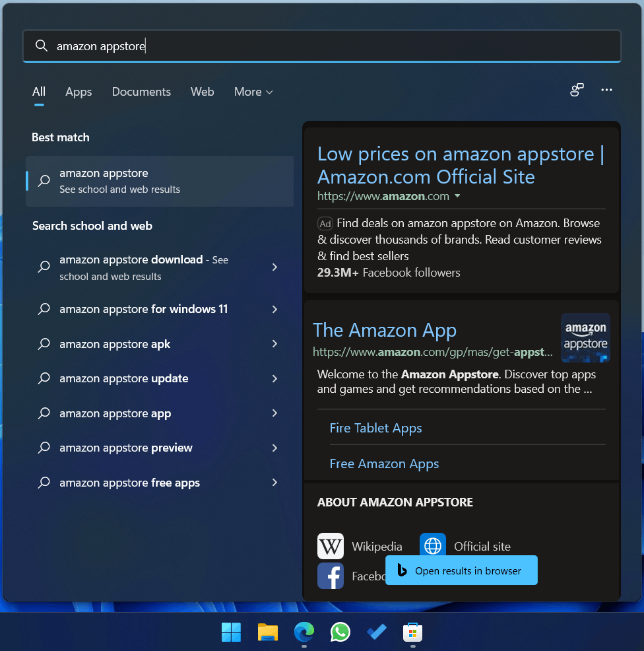The width and height of the screenshot is (644, 651).
Task: Expand chevron for 'amazon appstore update'
Action: pos(274,378)
